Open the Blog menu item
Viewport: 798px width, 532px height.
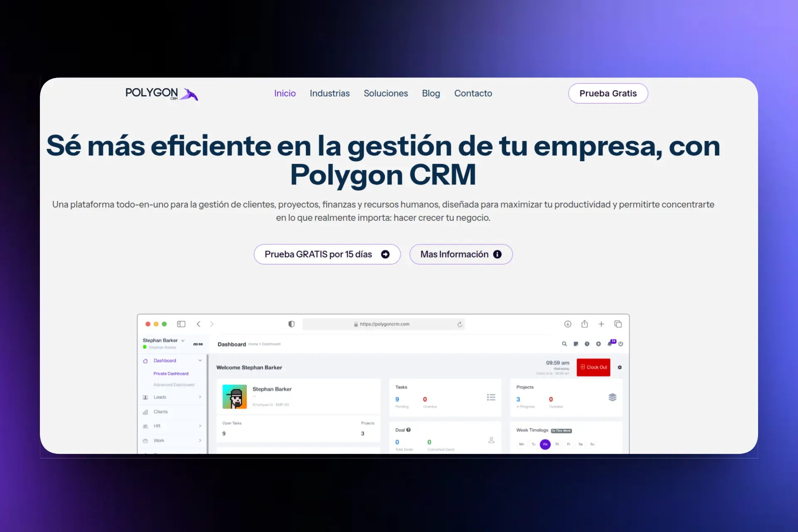[431, 93]
